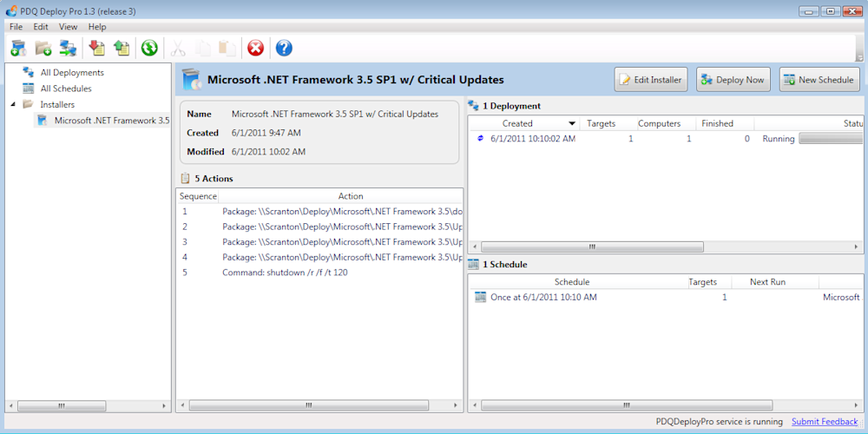Click the PDQ Deploy title bar icon

10,11
